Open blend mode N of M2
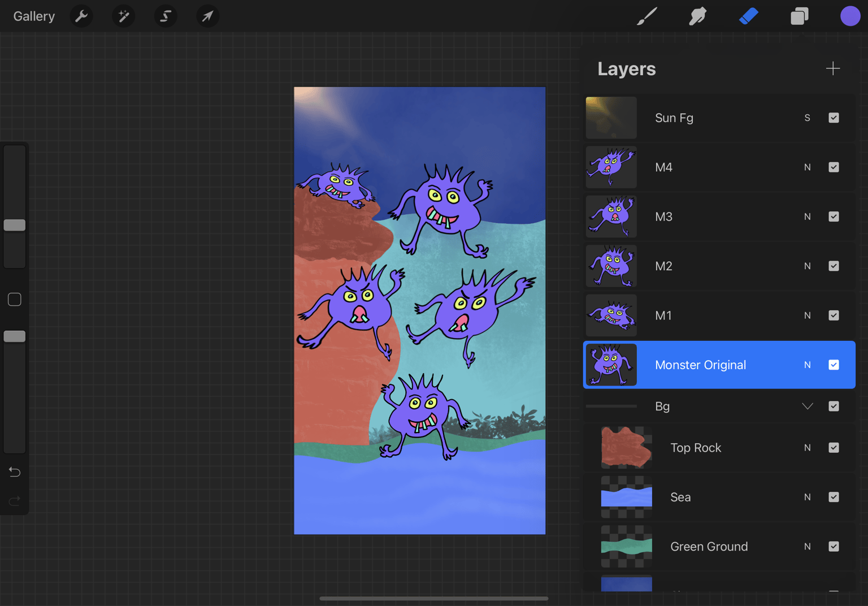The image size is (868, 606). point(808,266)
